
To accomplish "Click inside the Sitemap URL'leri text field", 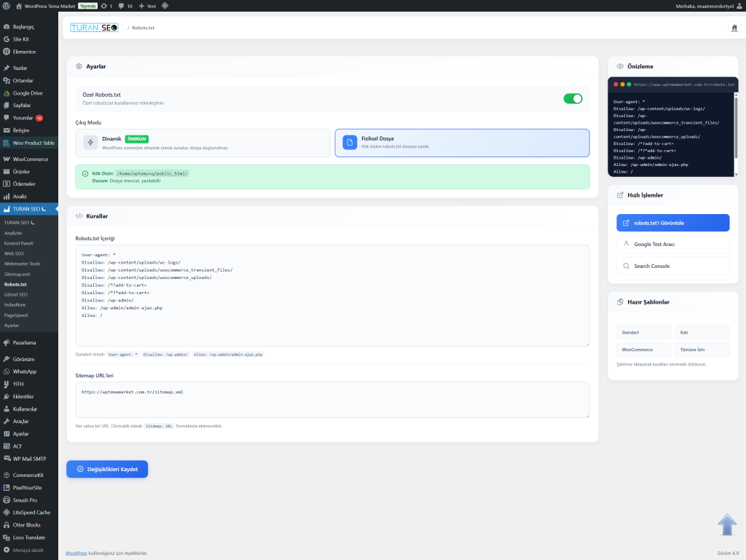I will (332, 401).
